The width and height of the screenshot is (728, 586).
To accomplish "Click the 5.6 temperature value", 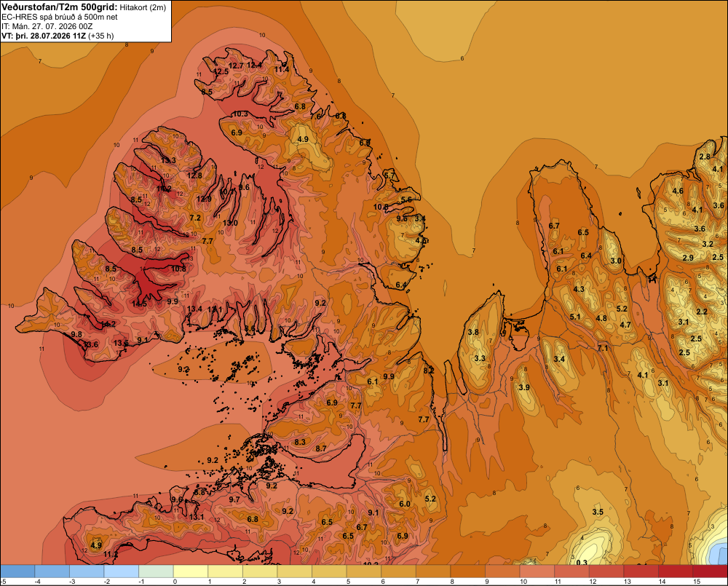I will click(x=406, y=199).
